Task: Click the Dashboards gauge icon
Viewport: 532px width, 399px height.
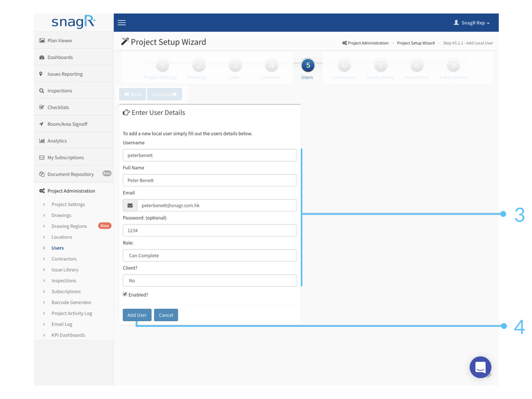Action: tap(42, 57)
